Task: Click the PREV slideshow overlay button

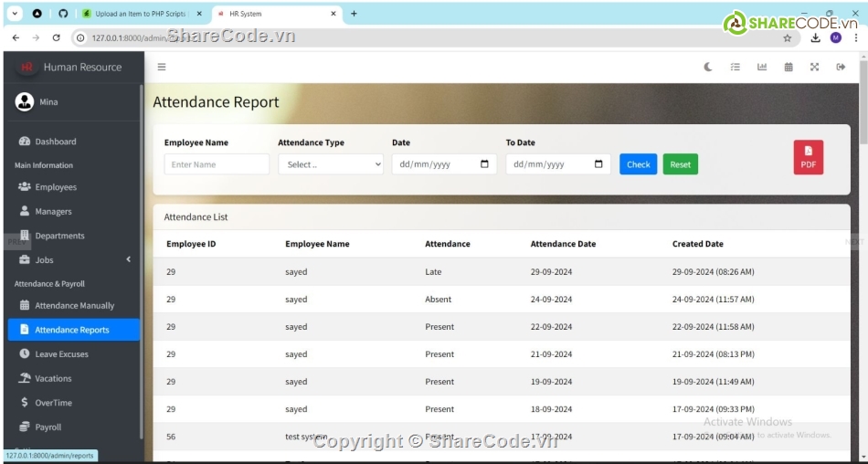Action: point(17,242)
